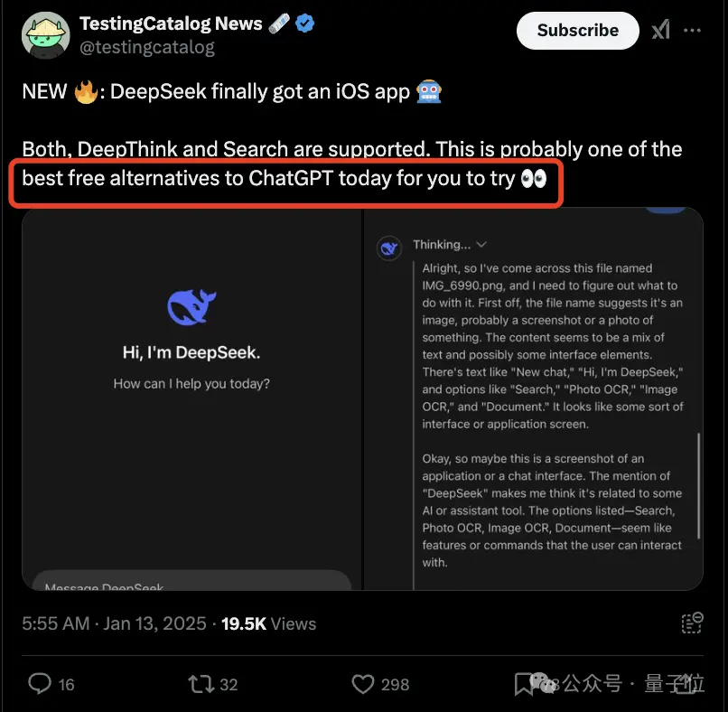Open Grok analysis via the xAI icon

660,29
